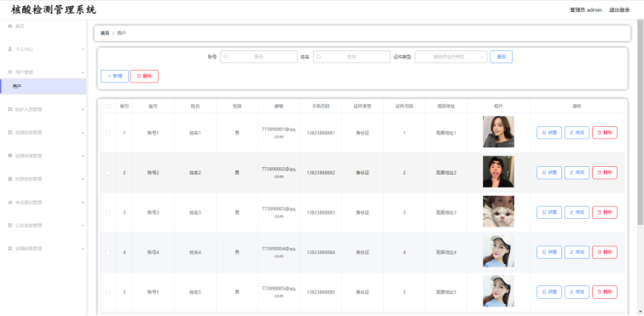Edit the 账号1 row with 修改

click(x=577, y=133)
